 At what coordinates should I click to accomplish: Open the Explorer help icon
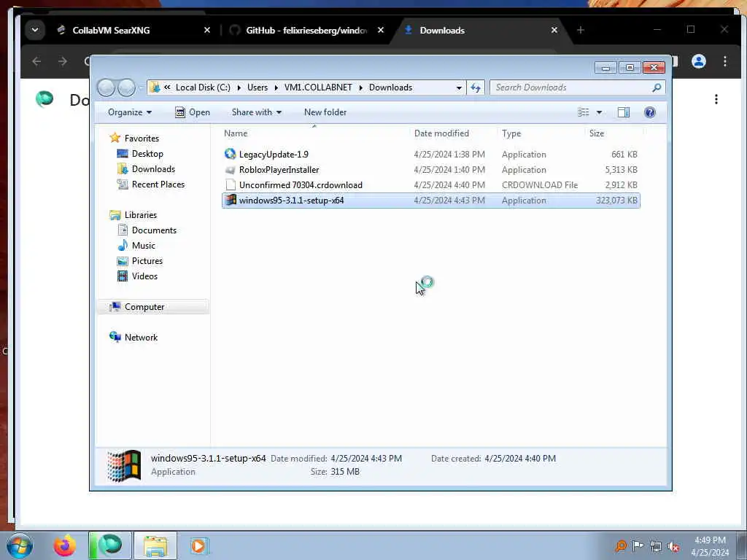(649, 112)
